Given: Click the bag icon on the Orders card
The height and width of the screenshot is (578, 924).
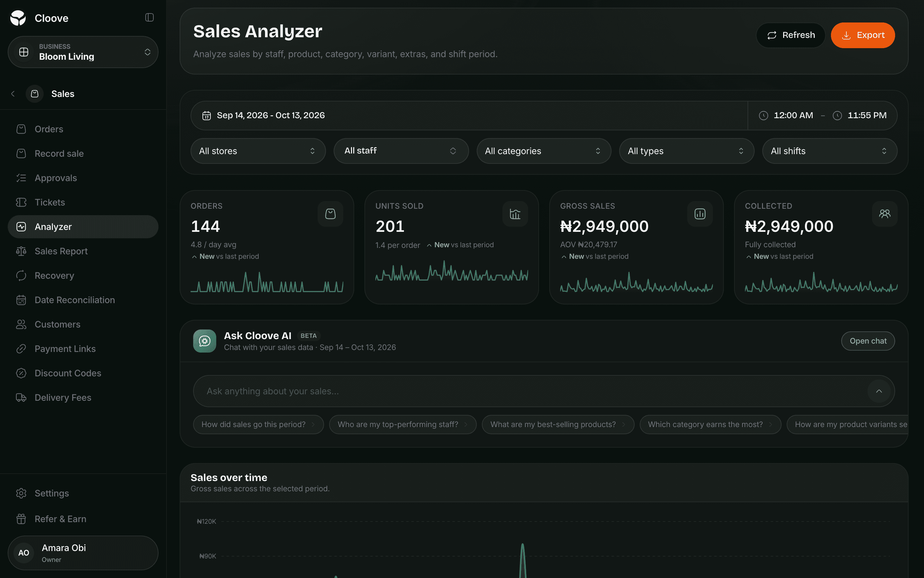Looking at the screenshot, I should point(330,214).
